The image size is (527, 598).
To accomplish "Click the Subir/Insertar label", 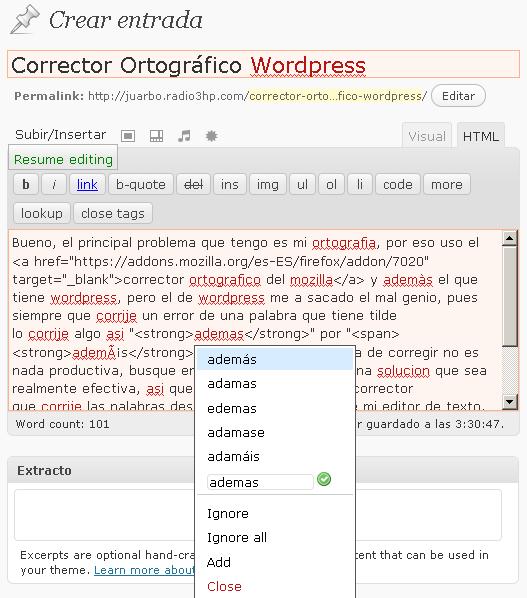I will tap(60, 135).
